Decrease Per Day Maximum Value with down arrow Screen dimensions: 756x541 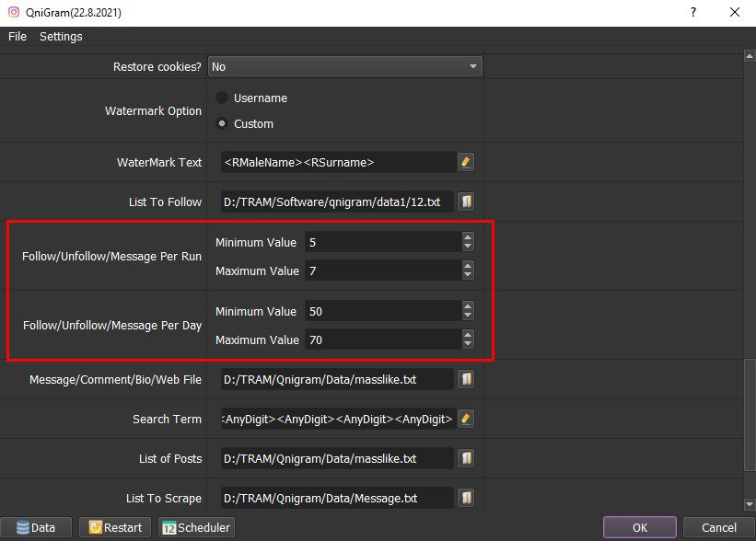pyautogui.click(x=468, y=344)
